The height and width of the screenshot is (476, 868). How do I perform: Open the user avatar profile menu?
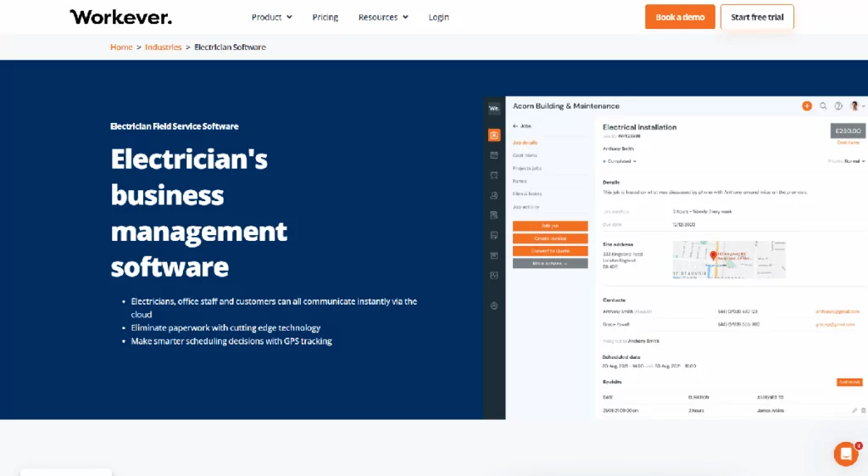coord(855,106)
